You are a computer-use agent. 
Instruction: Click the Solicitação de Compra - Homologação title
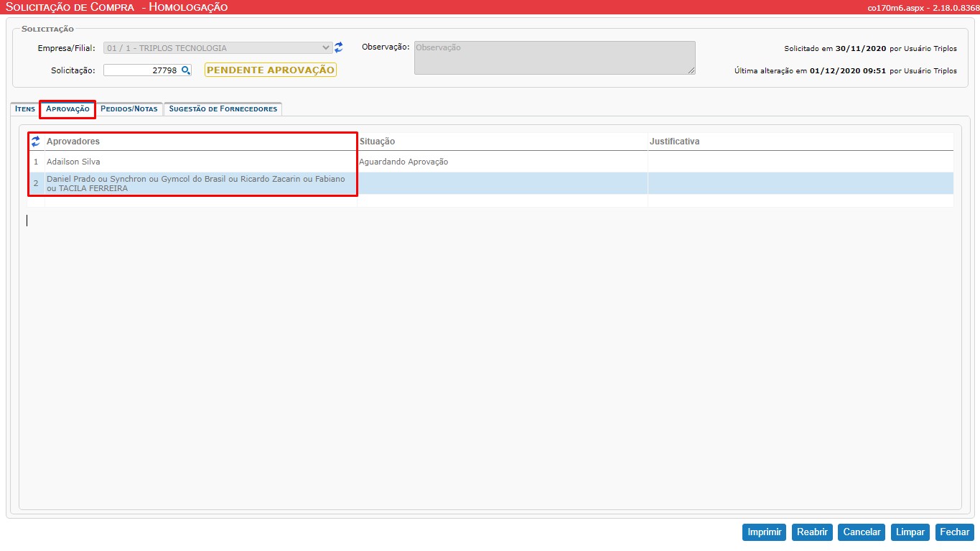coord(117,7)
